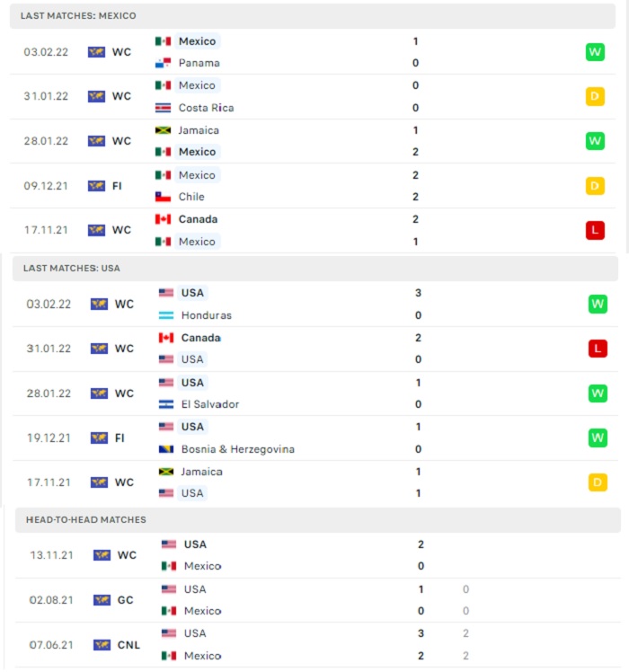Click the yellow D badge for Mexico vs Costa Rica
Screen dimensions: 629x672
pos(595,96)
